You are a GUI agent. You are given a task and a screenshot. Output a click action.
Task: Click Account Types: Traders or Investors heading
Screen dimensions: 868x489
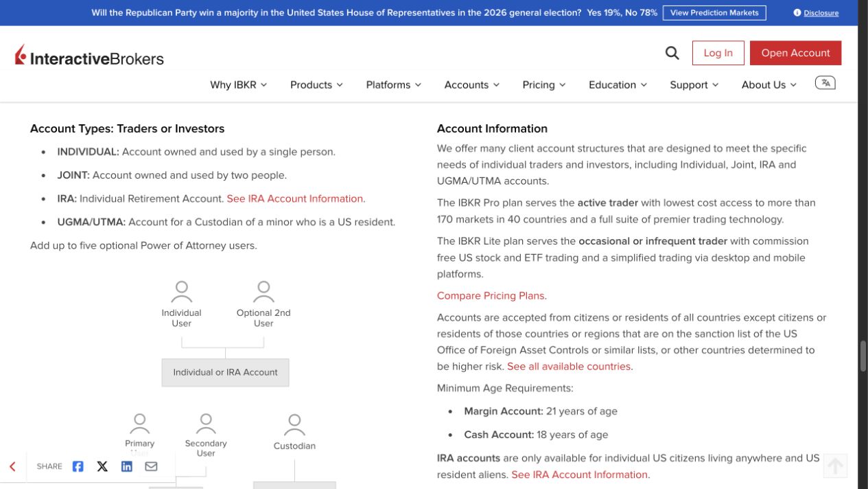(x=127, y=128)
